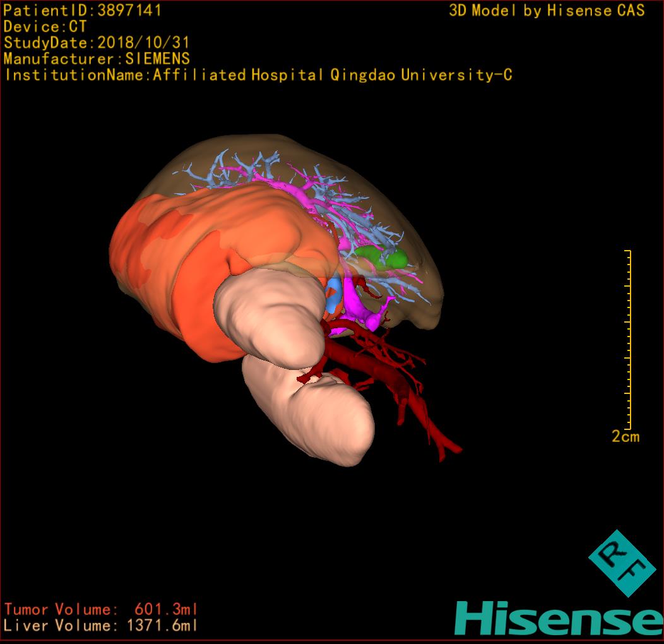This screenshot has height=644, width=664.
Task: Select the upper pale pink rounded structure
Action: 271,316
